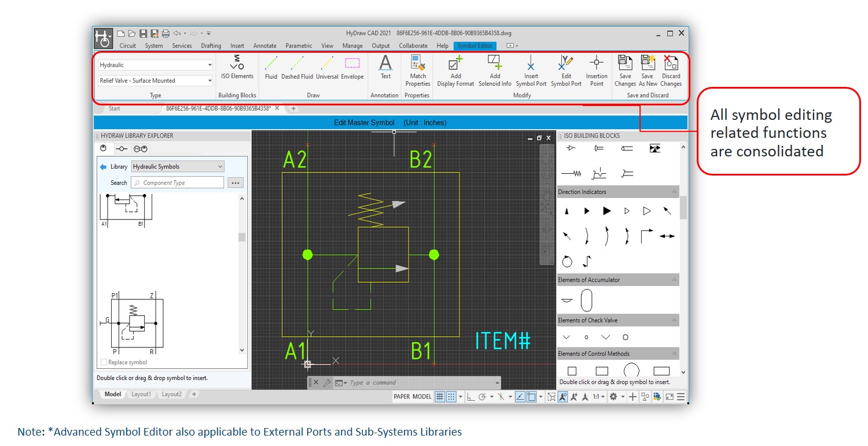The height and width of the screenshot is (446, 868).
Task: Open Relief Valve - Surface Mounted dropdown
Action: (155, 81)
